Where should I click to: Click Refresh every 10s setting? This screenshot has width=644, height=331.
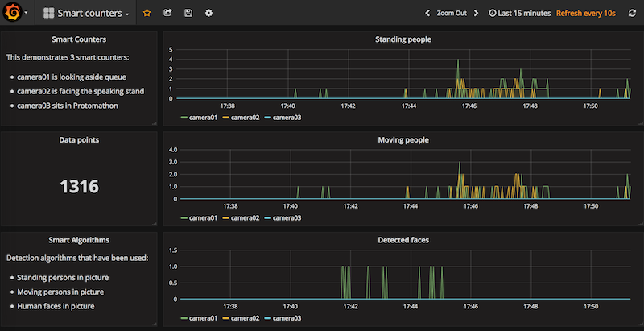click(586, 13)
